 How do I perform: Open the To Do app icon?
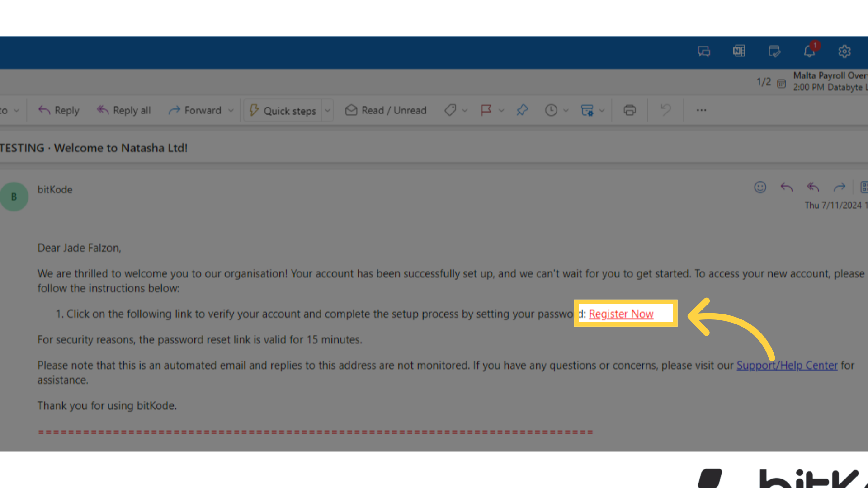pyautogui.click(x=774, y=51)
